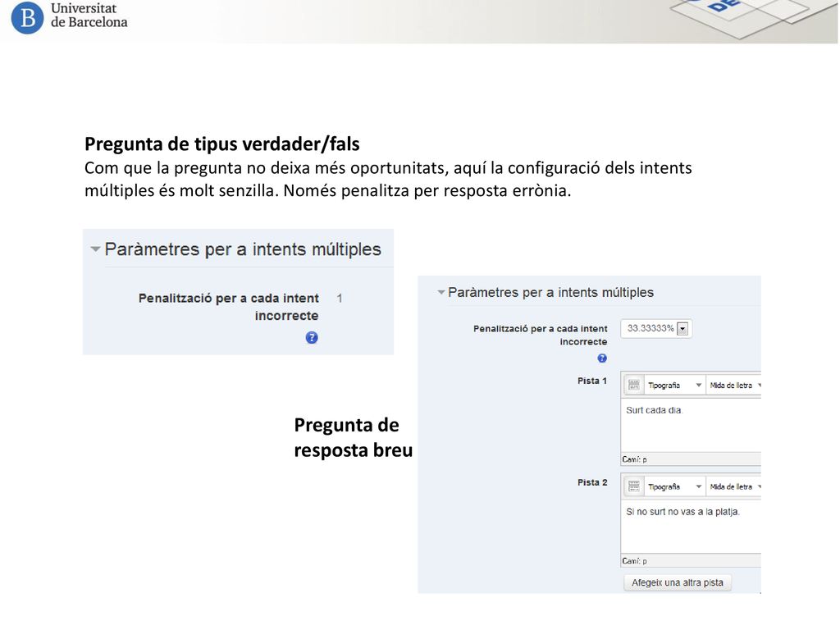Collapse the left Paràmetres per a intents múltiples section
This screenshot has height=630, width=840.
point(95,249)
